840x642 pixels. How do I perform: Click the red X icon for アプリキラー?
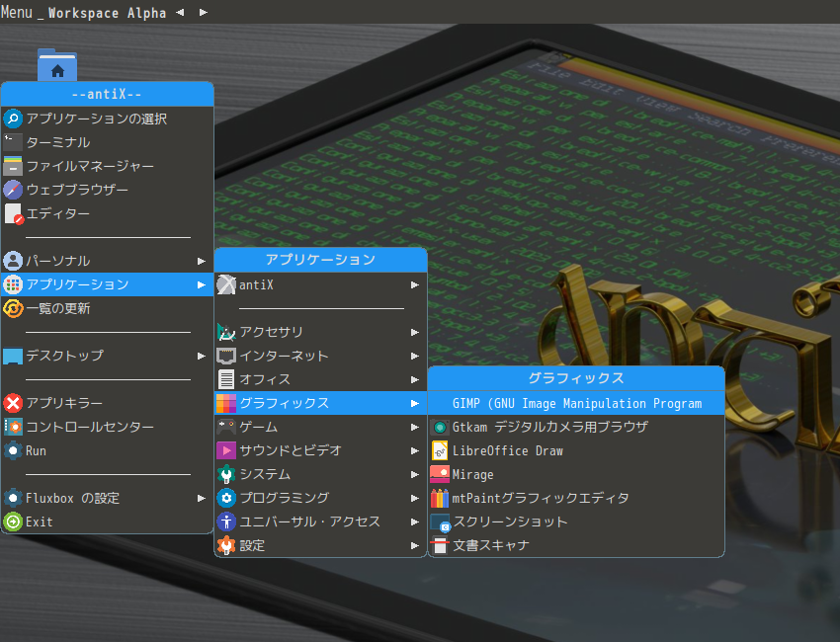click(x=13, y=403)
